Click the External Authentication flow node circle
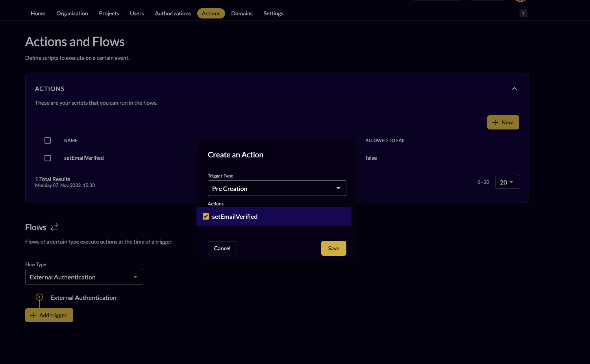Viewport: 590px width, 364px height. (39, 297)
